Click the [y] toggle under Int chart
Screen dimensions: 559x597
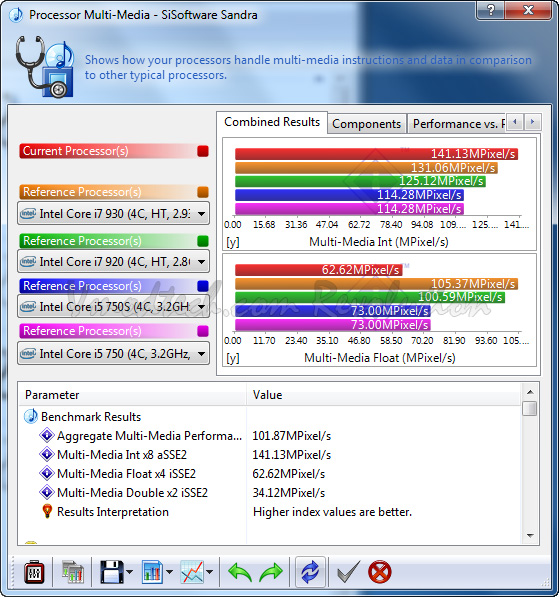coord(233,242)
